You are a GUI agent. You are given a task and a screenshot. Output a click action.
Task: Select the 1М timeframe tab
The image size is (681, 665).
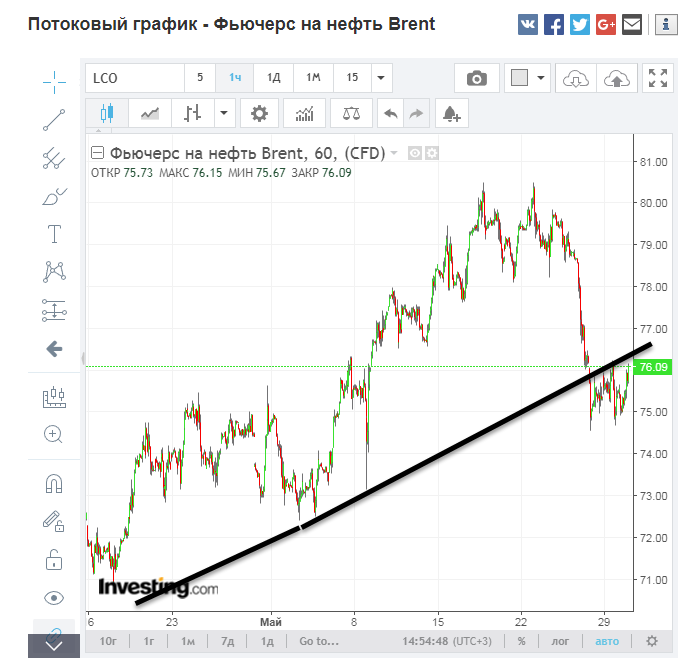point(313,78)
